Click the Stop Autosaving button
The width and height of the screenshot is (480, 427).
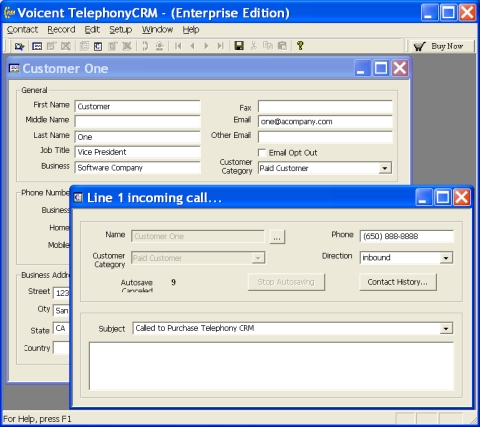(286, 282)
